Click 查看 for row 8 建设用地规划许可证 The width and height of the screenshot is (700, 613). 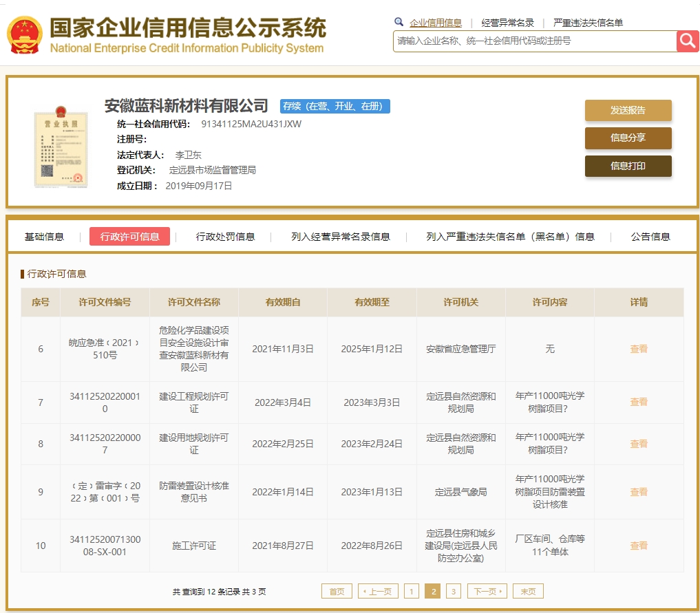click(639, 444)
